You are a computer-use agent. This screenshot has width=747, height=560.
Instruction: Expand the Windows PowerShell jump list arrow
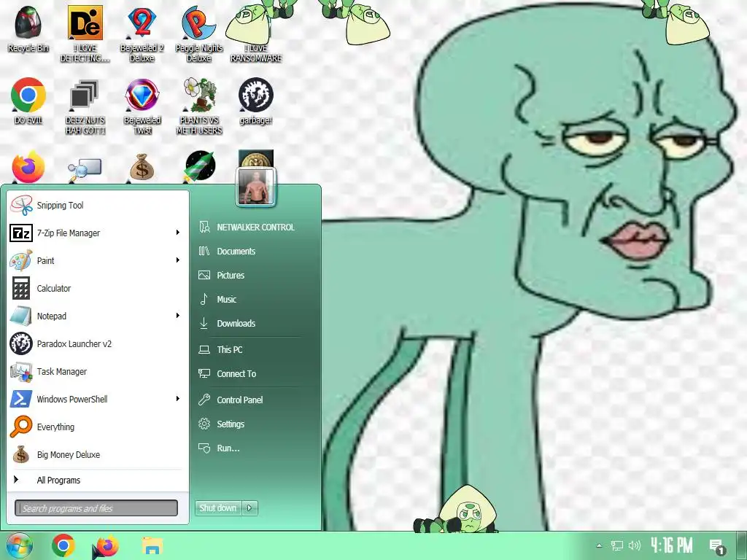pos(178,399)
